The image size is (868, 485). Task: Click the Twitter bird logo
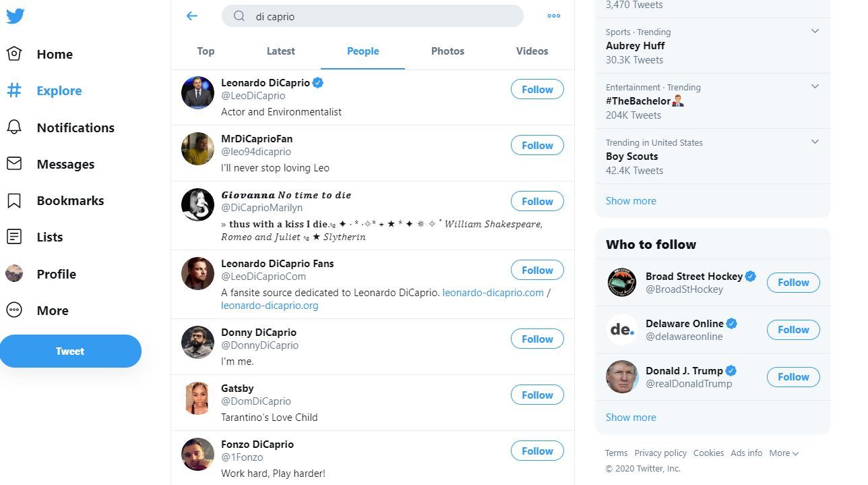coord(15,16)
